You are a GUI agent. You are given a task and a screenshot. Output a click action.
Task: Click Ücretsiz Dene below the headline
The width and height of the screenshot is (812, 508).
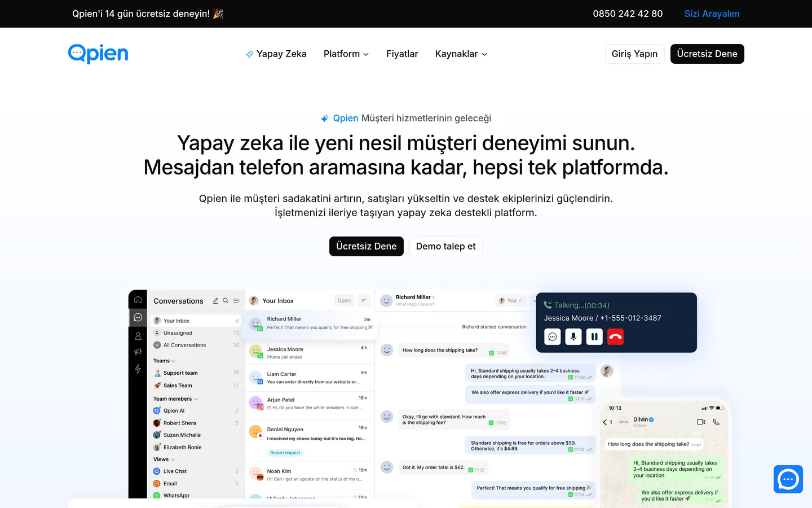(367, 246)
